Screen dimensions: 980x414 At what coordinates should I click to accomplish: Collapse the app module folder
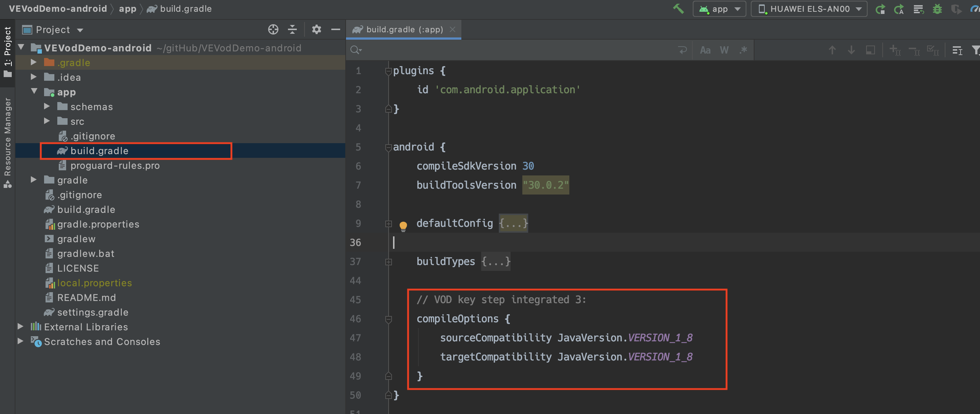pyautogui.click(x=34, y=92)
